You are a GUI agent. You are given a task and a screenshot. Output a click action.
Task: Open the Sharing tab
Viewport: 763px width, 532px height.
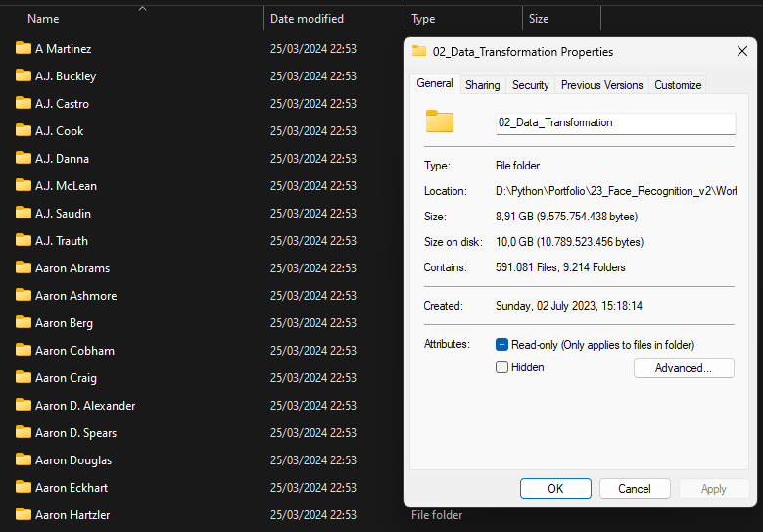[x=482, y=85]
